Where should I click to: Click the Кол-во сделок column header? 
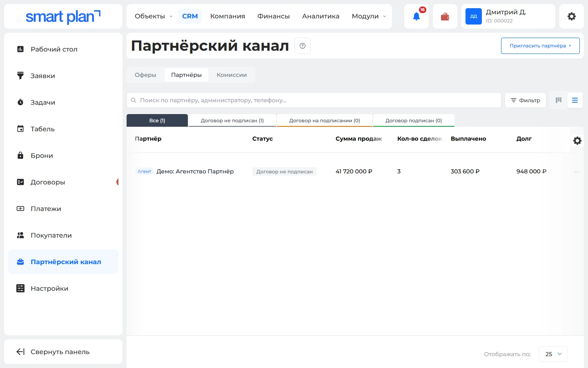coord(420,139)
